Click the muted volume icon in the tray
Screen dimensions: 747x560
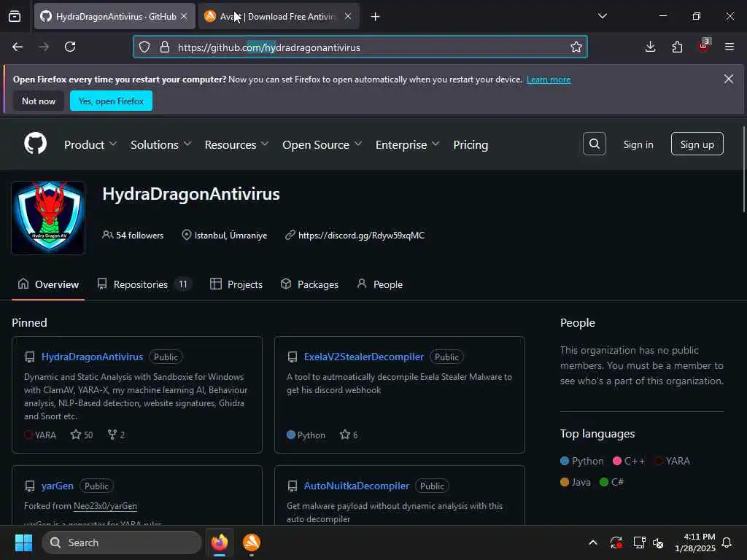point(658,542)
